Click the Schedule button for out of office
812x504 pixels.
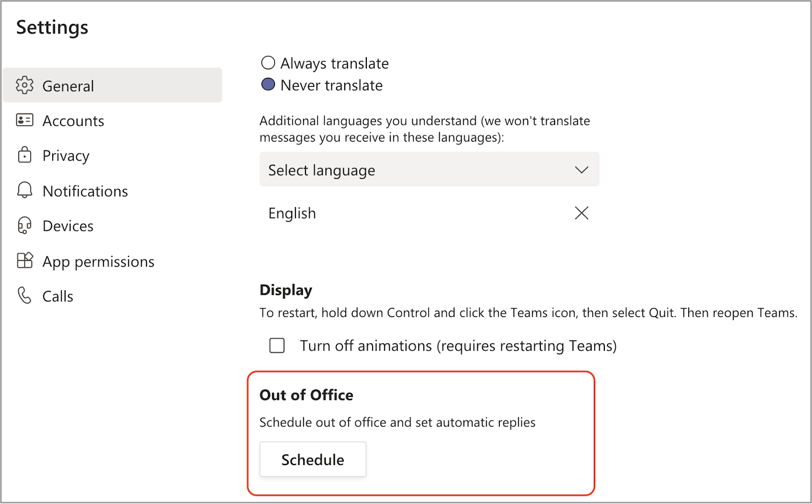(x=313, y=459)
